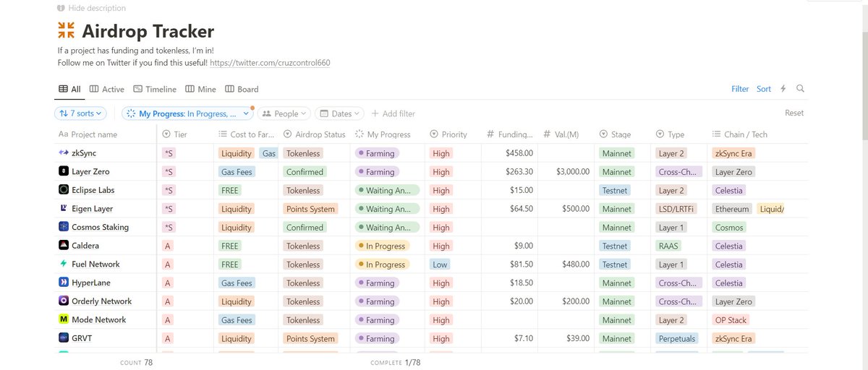Image resolution: width=868 pixels, height=370 pixels.
Task: Switch to the Board view tab
Action: coord(242,89)
